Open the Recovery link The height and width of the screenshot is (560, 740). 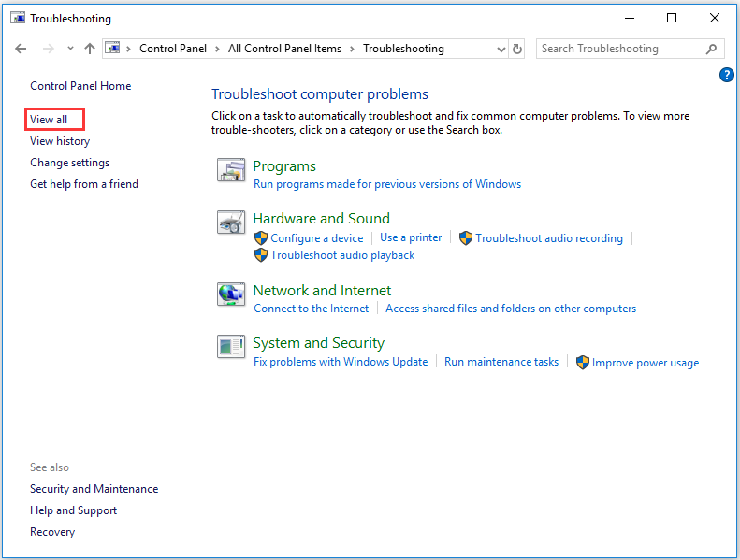52,532
